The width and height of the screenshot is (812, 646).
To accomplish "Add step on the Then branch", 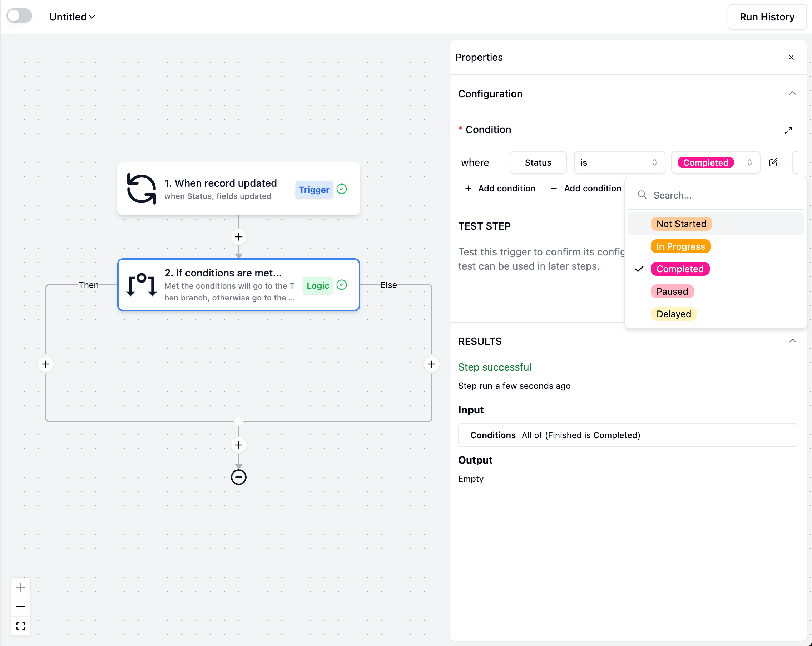I will click(x=46, y=364).
